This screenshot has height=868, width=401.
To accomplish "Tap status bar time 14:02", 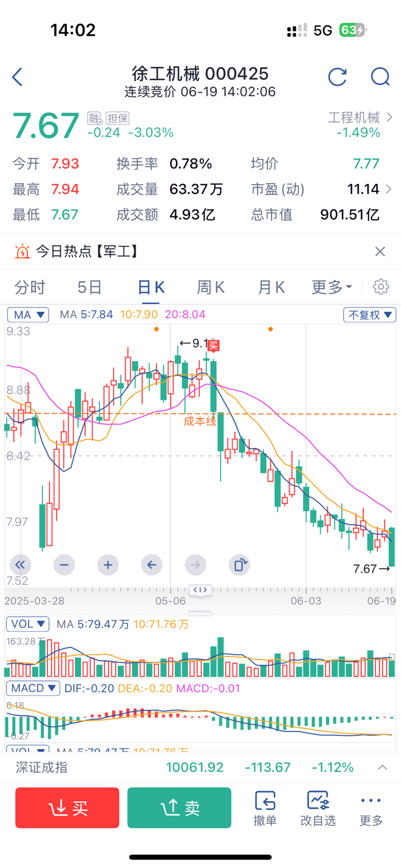I will click(73, 30).
